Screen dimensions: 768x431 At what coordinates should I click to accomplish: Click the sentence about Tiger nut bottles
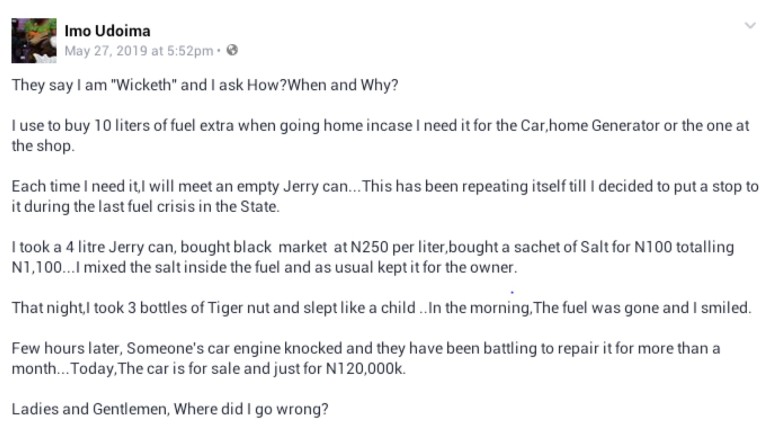coord(213,308)
